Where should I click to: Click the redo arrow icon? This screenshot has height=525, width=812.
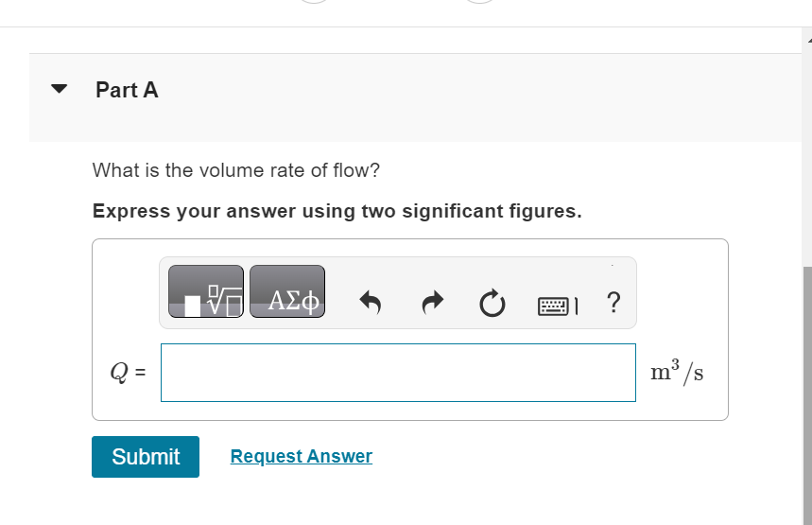click(x=432, y=304)
